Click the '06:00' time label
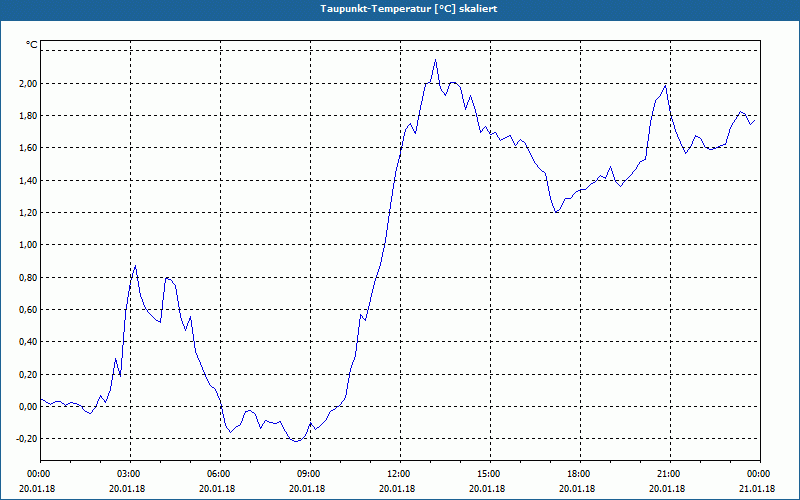 click(x=220, y=474)
